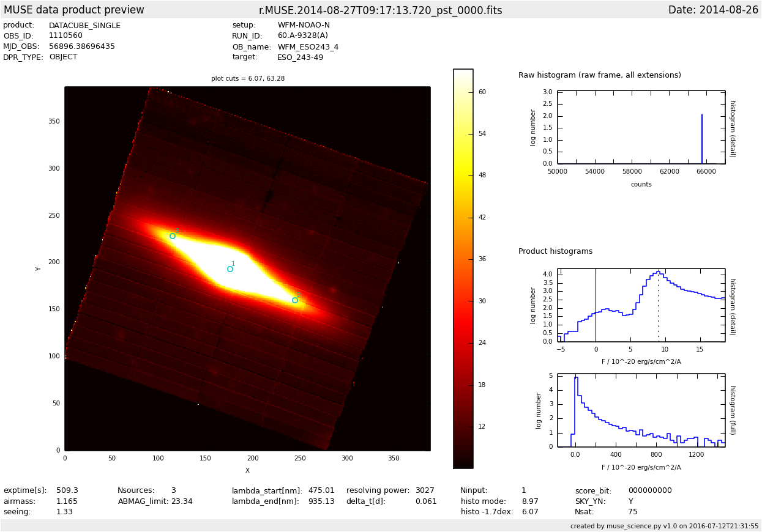Click the raw histogram x tick '62000'

(670, 172)
